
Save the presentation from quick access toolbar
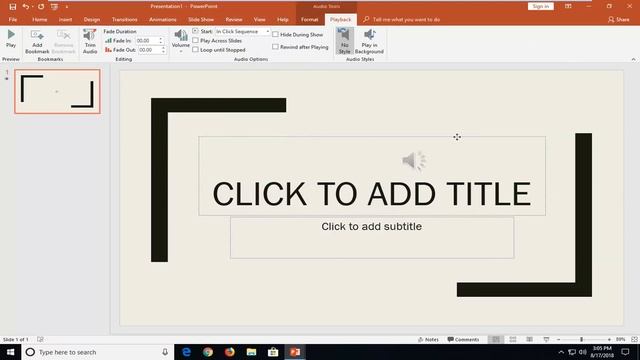click(13, 7)
